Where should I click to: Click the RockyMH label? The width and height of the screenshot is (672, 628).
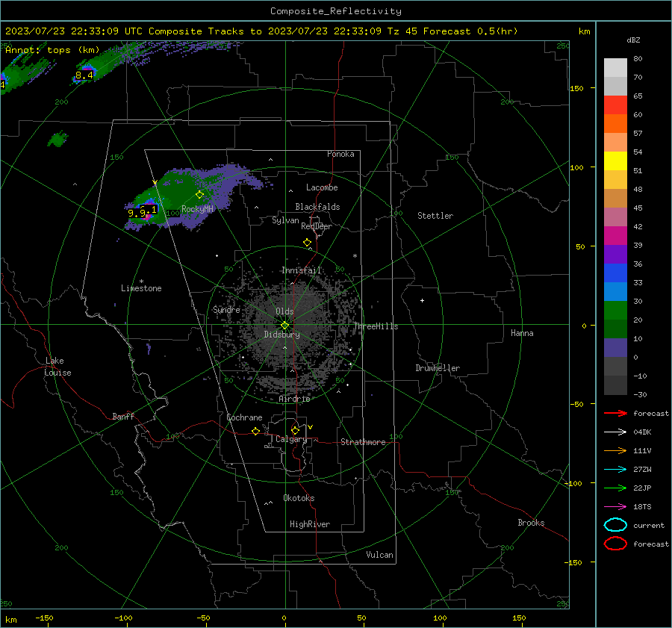197,209
